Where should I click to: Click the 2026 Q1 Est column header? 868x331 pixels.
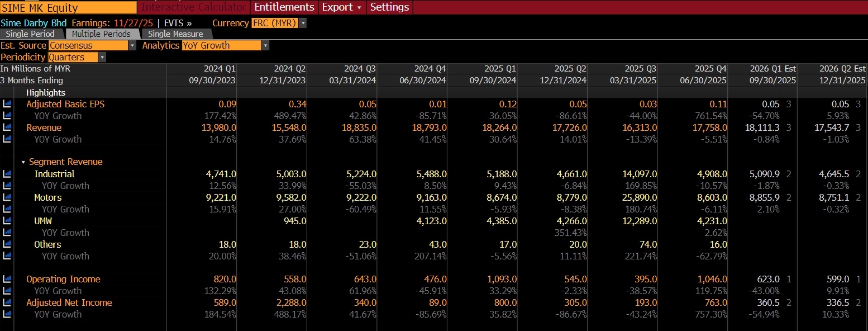click(773, 69)
